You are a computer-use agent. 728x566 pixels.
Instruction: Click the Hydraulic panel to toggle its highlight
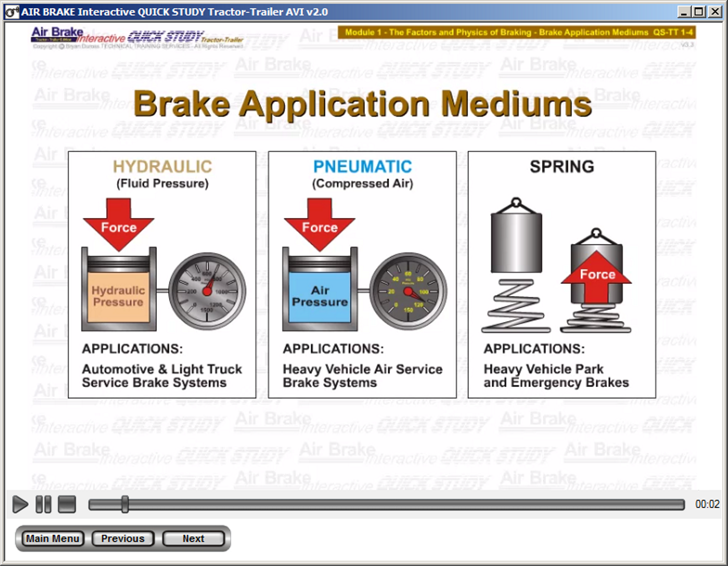162,275
